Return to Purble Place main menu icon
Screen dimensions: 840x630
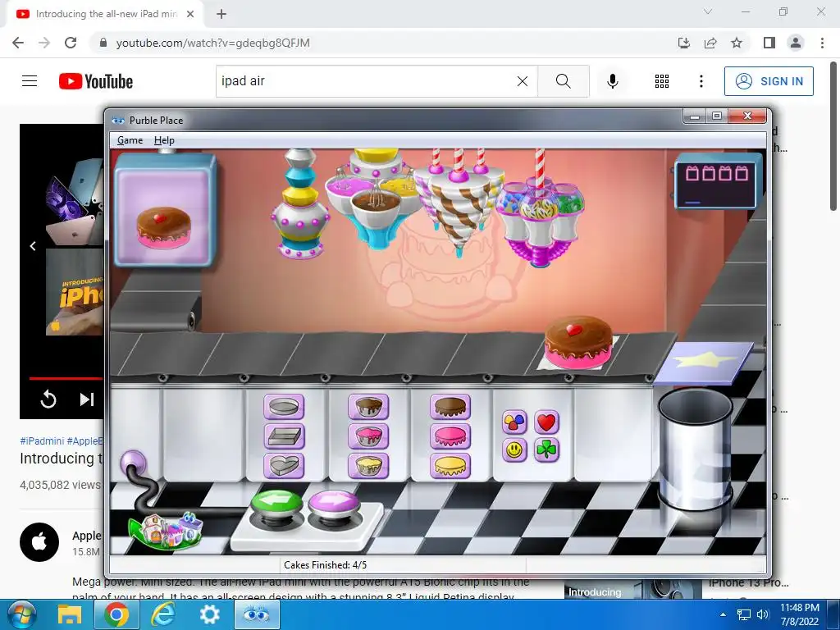pyautogui.click(x=166, y=531)
